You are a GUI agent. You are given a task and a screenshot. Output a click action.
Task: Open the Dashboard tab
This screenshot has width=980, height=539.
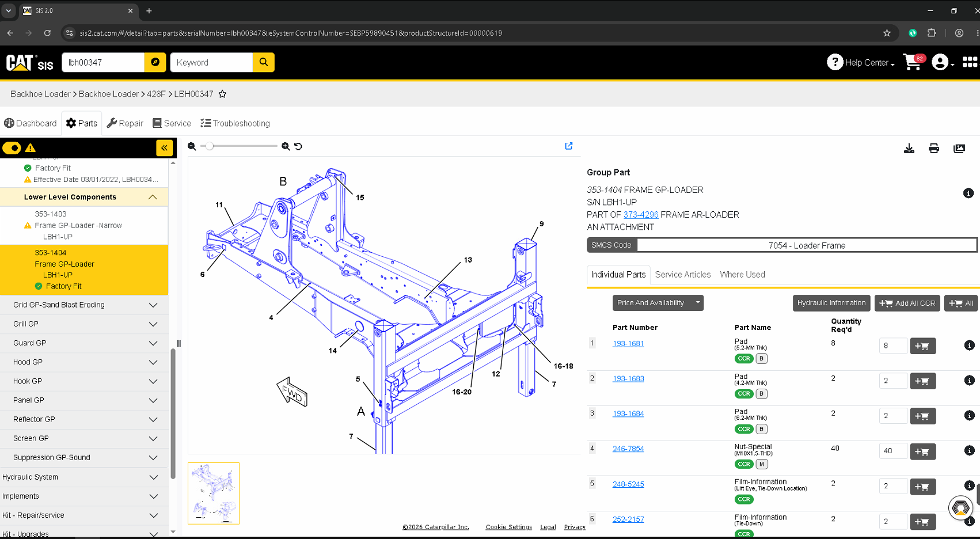[x=31, y=123]
